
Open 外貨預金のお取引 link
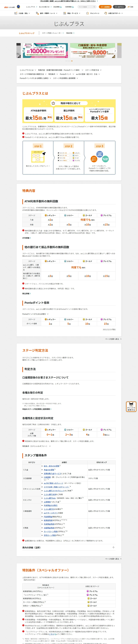[x=51, y=506]
